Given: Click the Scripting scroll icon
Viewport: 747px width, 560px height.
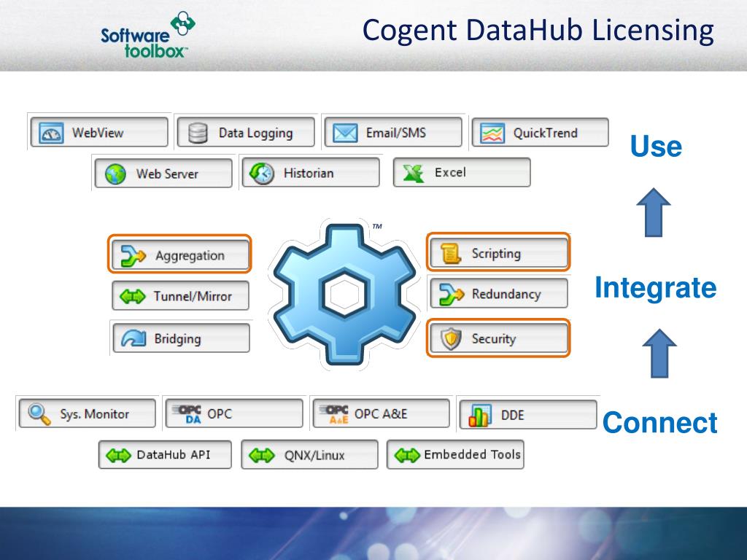Looking at the screenshot, I should (451, 253).
